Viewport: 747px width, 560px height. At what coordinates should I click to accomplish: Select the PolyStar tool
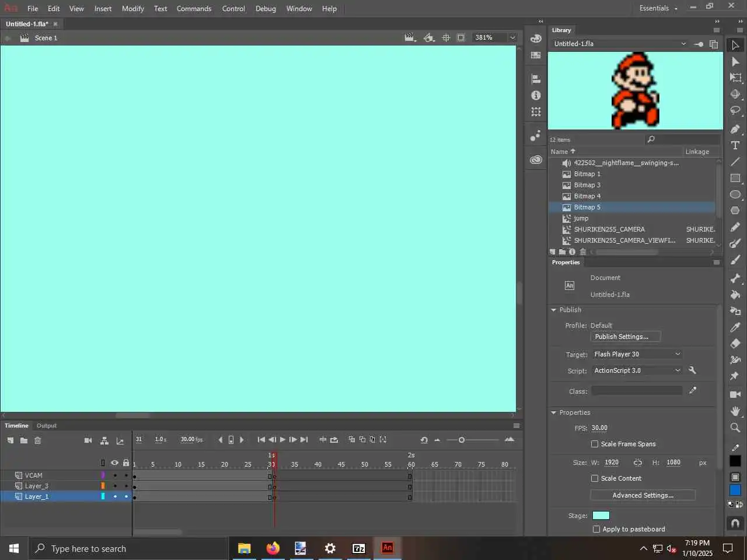pyautogui.click(x=735, y=211)
